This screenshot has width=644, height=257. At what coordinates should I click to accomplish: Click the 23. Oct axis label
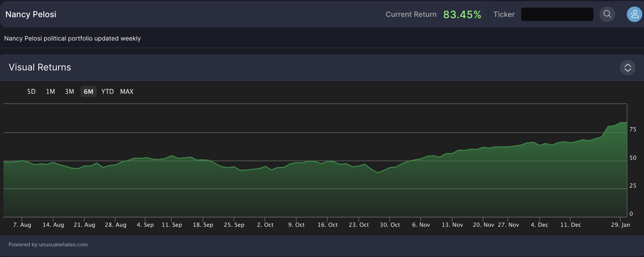tap(359, 225)
